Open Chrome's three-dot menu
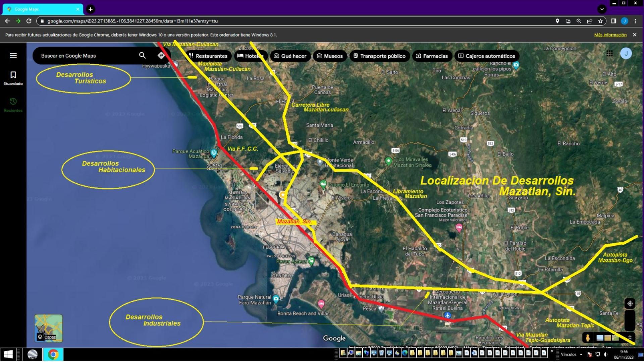The height and width of the screenshot is (362, 644). click(635, 21)
